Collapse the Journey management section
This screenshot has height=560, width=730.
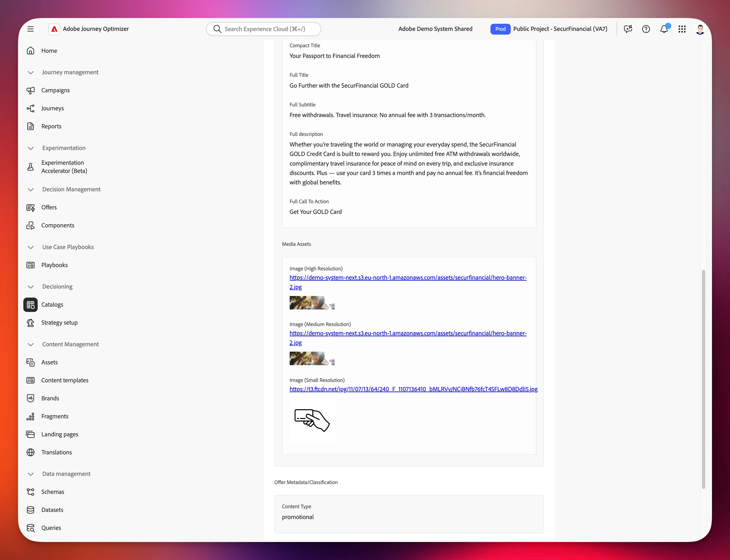tap(31, 72)
